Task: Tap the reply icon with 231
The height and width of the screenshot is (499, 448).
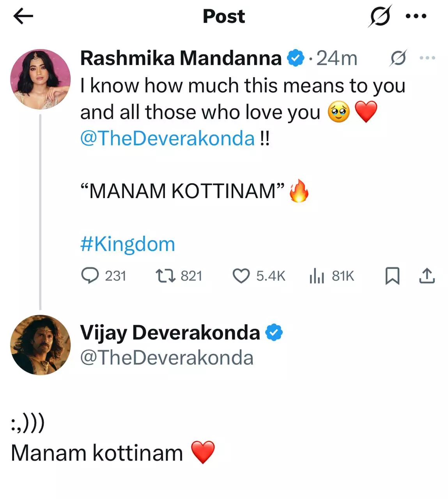Action: click(x=90, y=276)
